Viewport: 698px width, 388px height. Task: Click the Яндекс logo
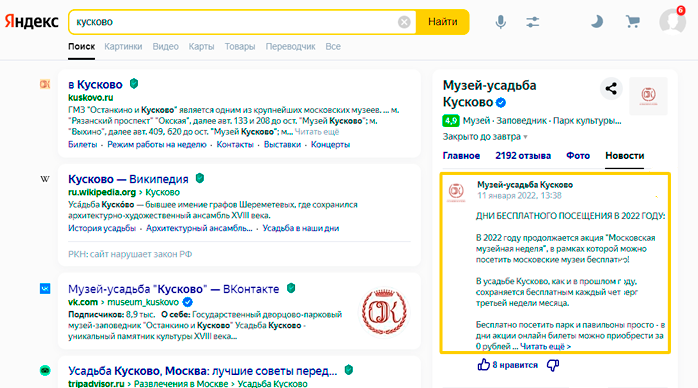pyautogui.click(x=32, y=21)
